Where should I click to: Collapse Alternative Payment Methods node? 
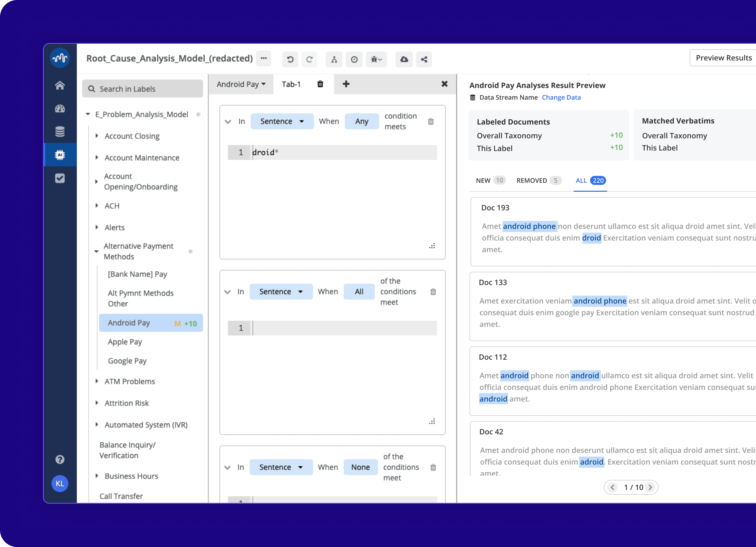click(x=96, y=251)
